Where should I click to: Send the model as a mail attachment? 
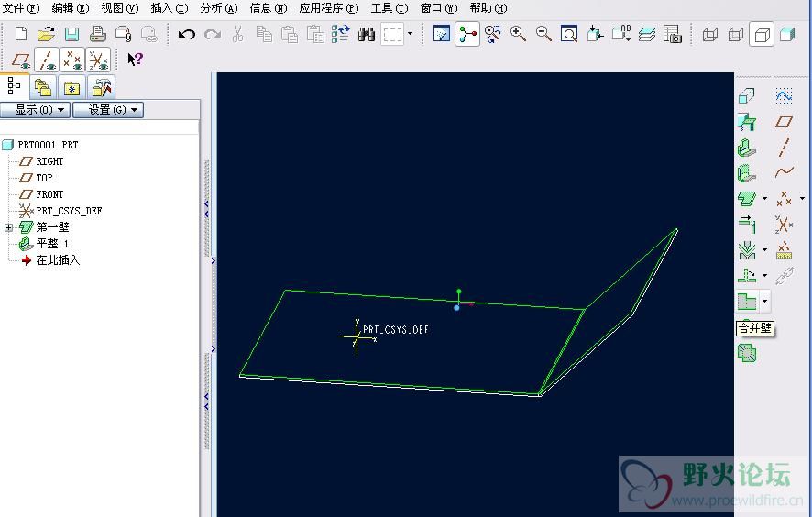[x=123, y=34]
